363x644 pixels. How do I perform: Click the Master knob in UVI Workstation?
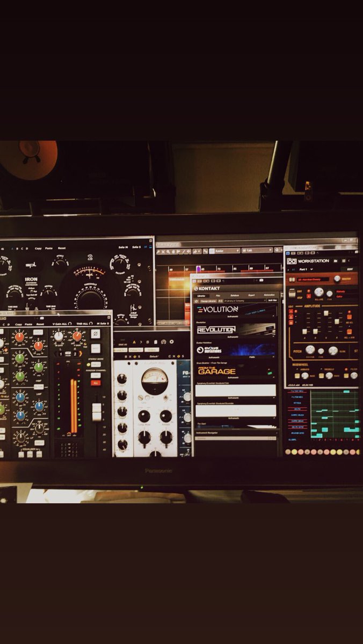(x=337, y=279)
